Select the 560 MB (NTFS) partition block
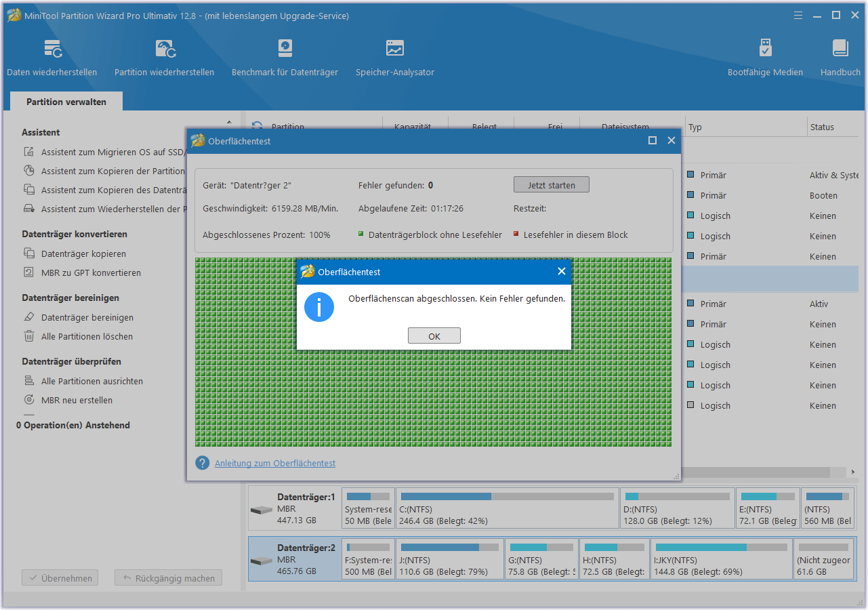Viewport: 868px width, 610px height. (x=828, y=508)
